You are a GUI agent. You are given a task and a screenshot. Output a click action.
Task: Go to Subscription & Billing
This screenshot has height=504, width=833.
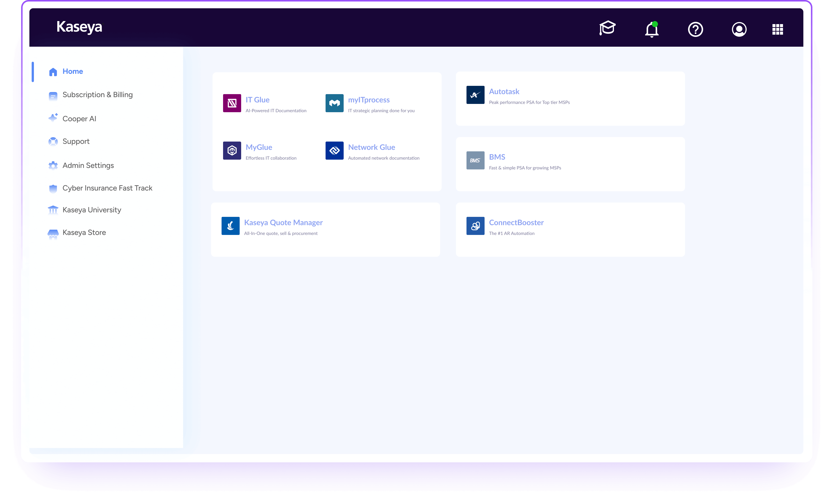(98, 95)
